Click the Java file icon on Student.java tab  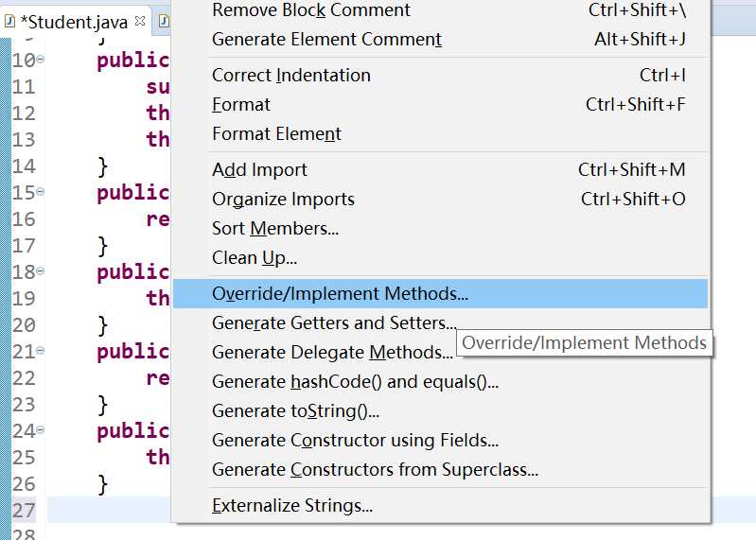pos(9,20)
